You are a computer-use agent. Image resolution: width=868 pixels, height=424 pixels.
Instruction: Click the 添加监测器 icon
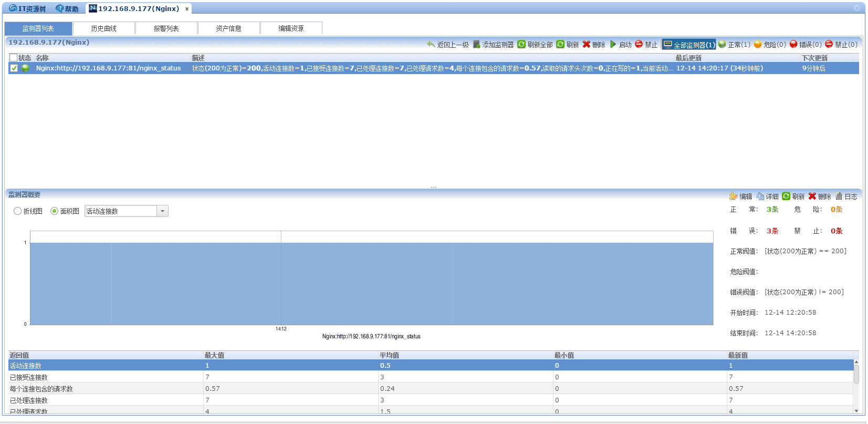pyautogui.click(x=476, y=44)
